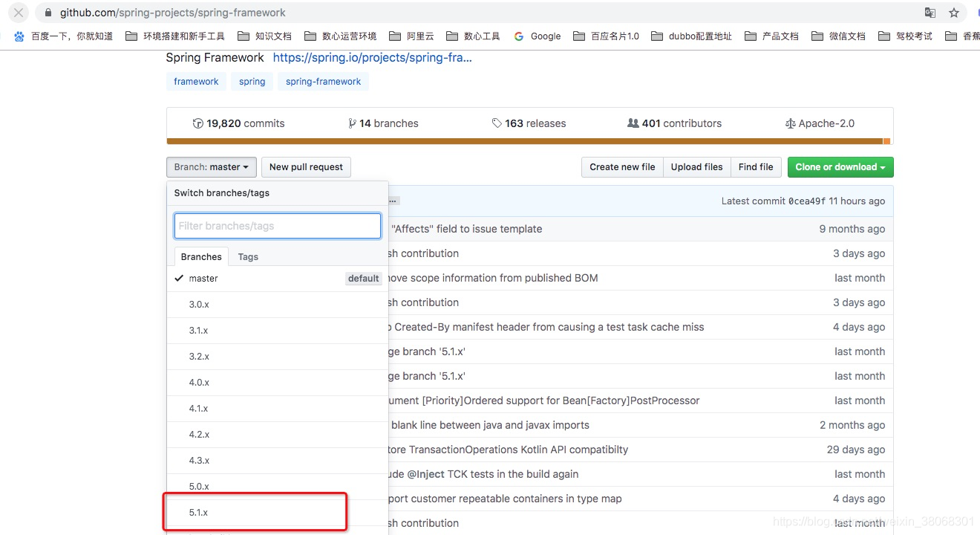980x535 pixels.
Task: Select branch 3.2.x
Action: point(278,357)
